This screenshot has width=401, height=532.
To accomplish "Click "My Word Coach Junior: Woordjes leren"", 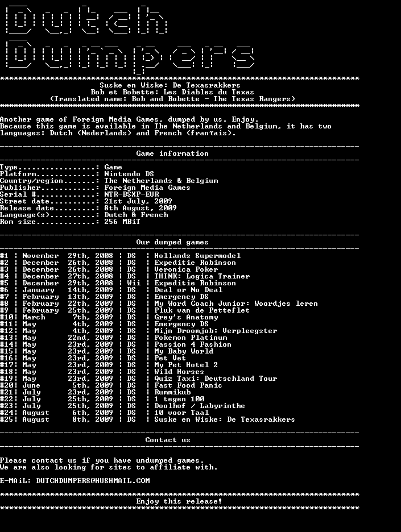I will pos(236,304).
